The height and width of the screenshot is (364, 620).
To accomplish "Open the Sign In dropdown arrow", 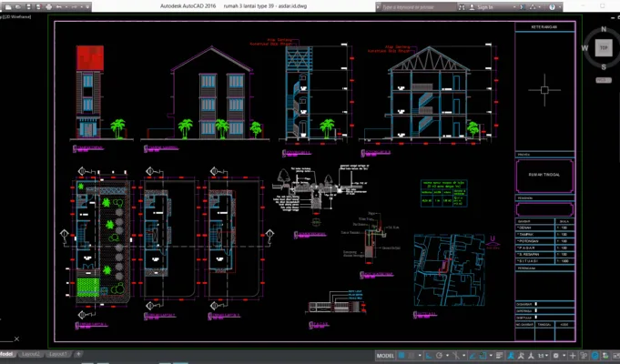I will 514,7.
